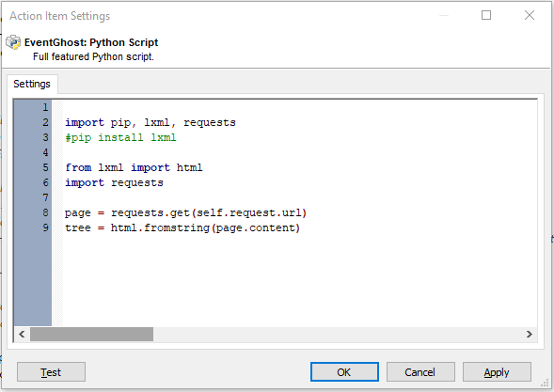Click the empty scrollbar track area
554x392 pixels.
click(337, 334)
